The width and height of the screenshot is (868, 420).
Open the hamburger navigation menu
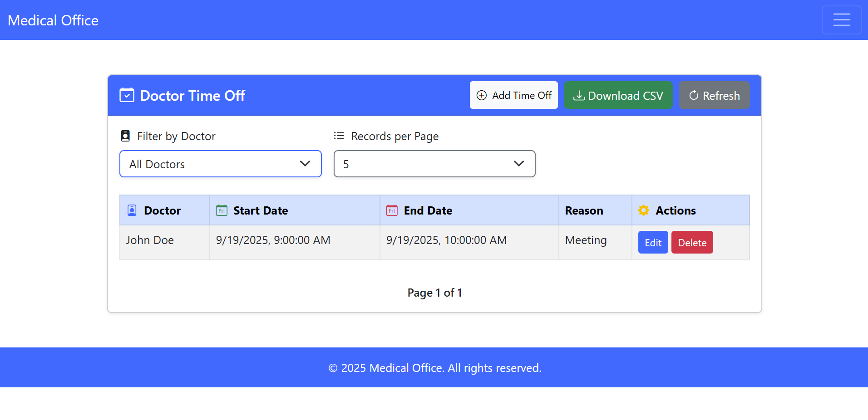pos(841,20)
